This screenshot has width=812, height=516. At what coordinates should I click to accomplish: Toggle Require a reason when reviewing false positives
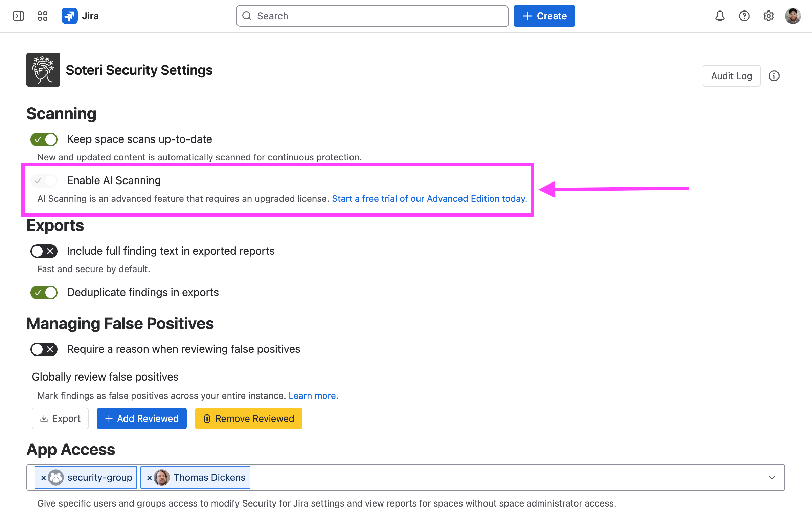tap(44, 349)
